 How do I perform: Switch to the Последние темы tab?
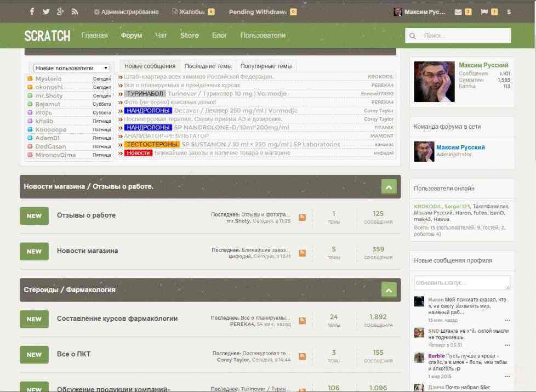[x=208, y=66]
